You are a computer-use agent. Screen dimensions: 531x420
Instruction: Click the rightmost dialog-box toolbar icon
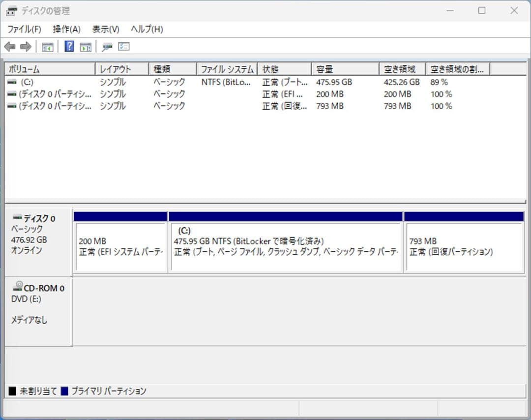(x=123, y=46)
